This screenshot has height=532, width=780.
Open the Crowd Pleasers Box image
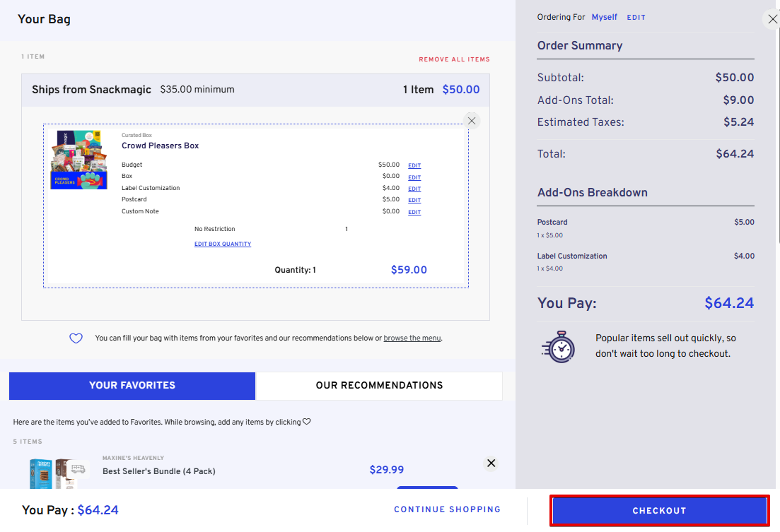(79, 160)
